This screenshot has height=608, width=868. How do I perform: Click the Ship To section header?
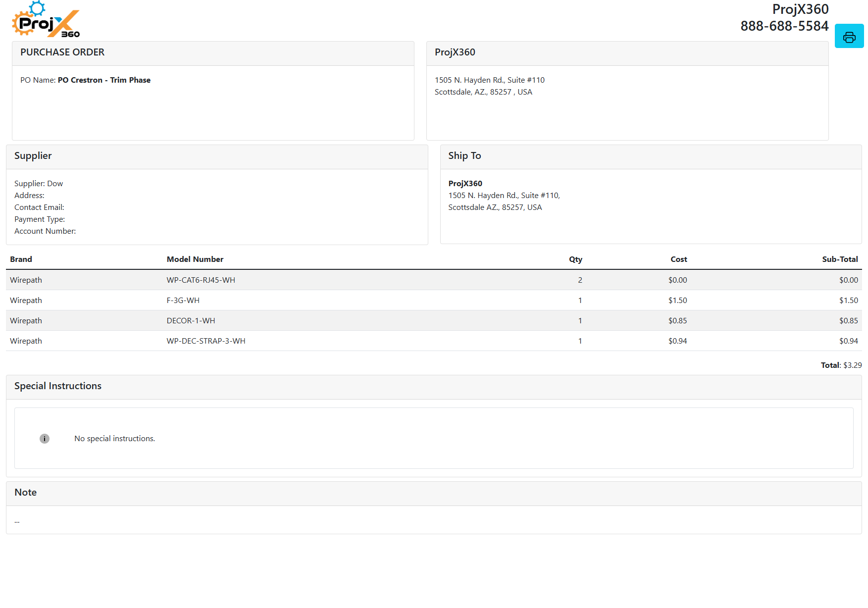651,156
